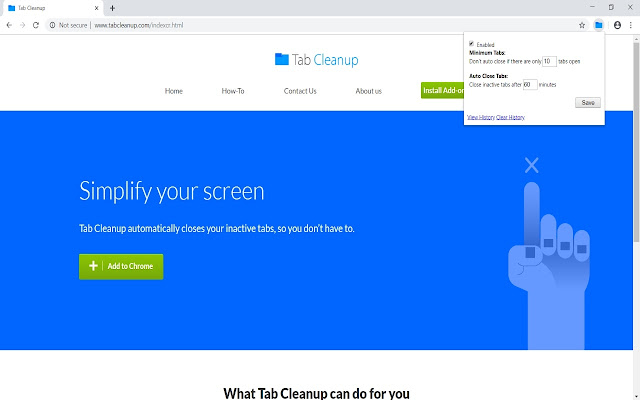Select the Tab Cleanup tab title
The image size is (640, 400).
coord(31,8)
